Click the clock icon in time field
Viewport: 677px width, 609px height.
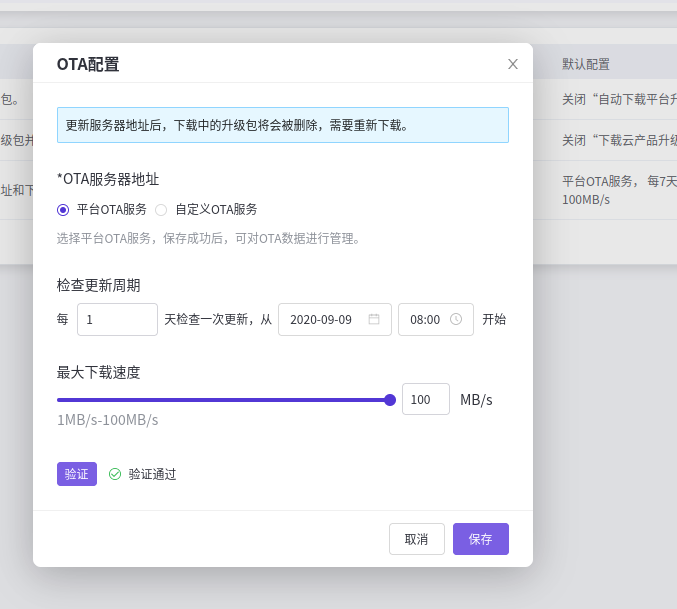(456, 319)
